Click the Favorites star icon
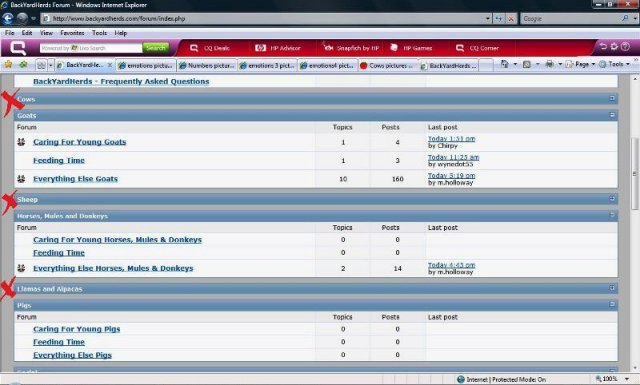The height and width of the screenshot is (385, 640). pyautogui.click(x=8, y=65)
